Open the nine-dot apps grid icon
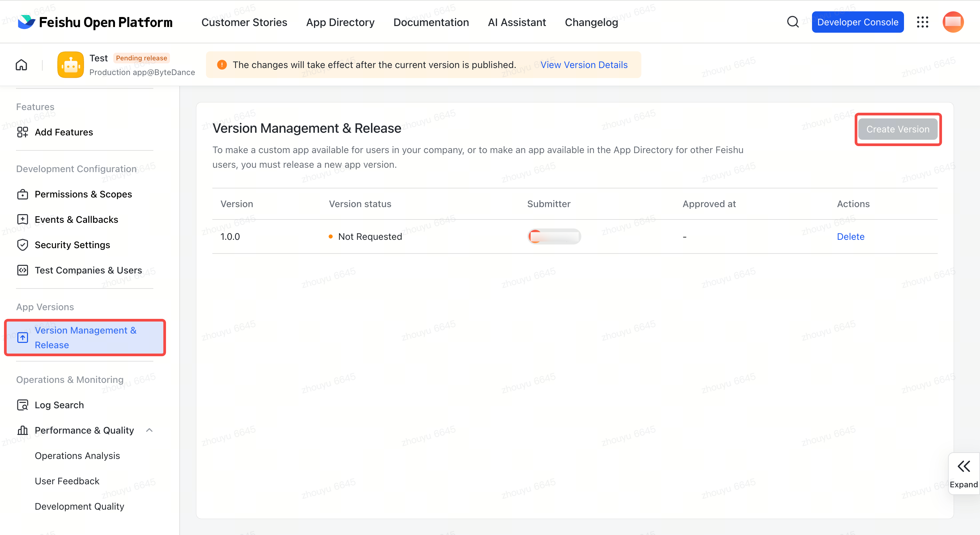This screenshot has height=535, width=980. coord(923,22)
